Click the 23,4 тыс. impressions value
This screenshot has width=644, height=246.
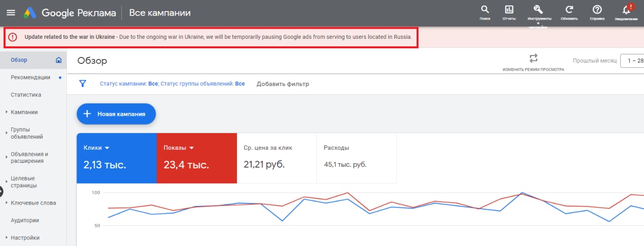point(186,164)
